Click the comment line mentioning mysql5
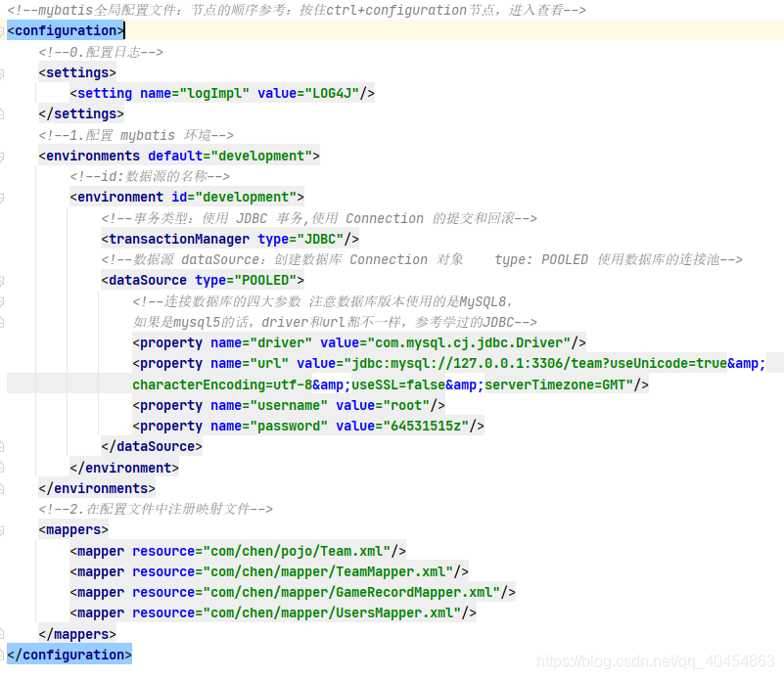Image resolution: width=784 pixels, height=679 pixels. click(x=335, y=322)
